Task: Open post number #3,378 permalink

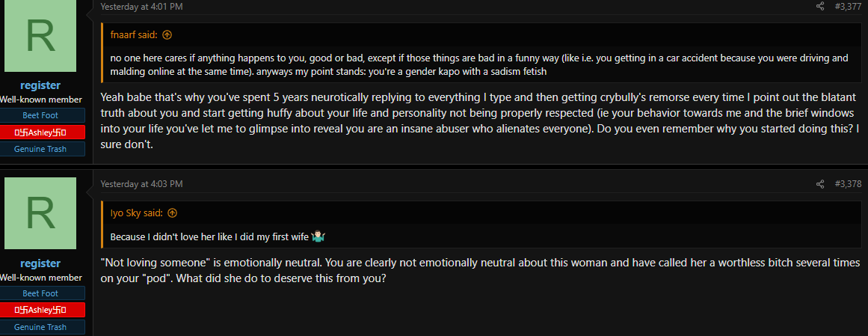Action: click(x=848, y=183)
